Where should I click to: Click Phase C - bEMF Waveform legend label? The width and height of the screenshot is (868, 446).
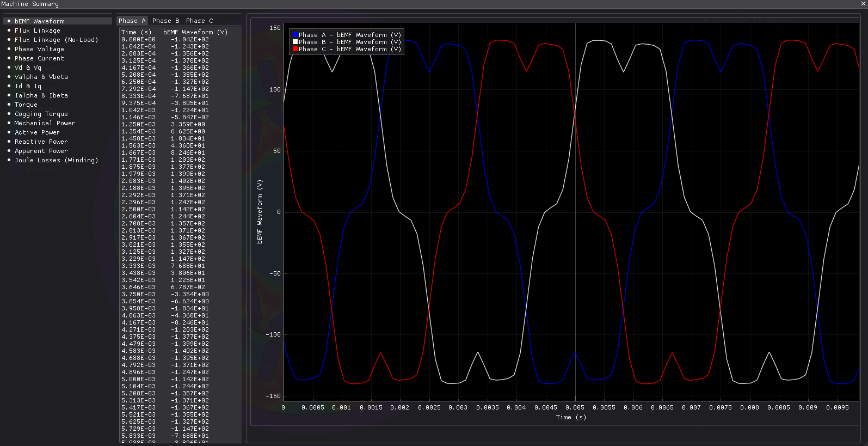tap(349, 49)
